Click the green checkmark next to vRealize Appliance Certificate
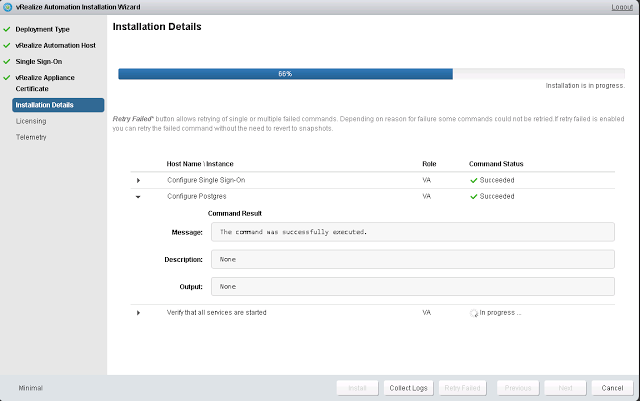Viewport: 640px width, 401px height. (7, 78)
